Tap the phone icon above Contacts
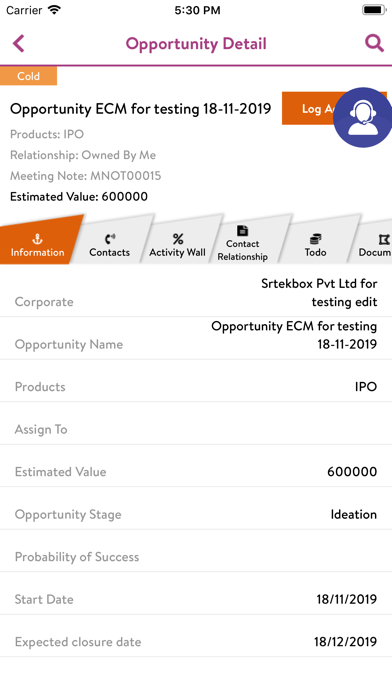Viewport: 392px width, 696px height. 110,239
